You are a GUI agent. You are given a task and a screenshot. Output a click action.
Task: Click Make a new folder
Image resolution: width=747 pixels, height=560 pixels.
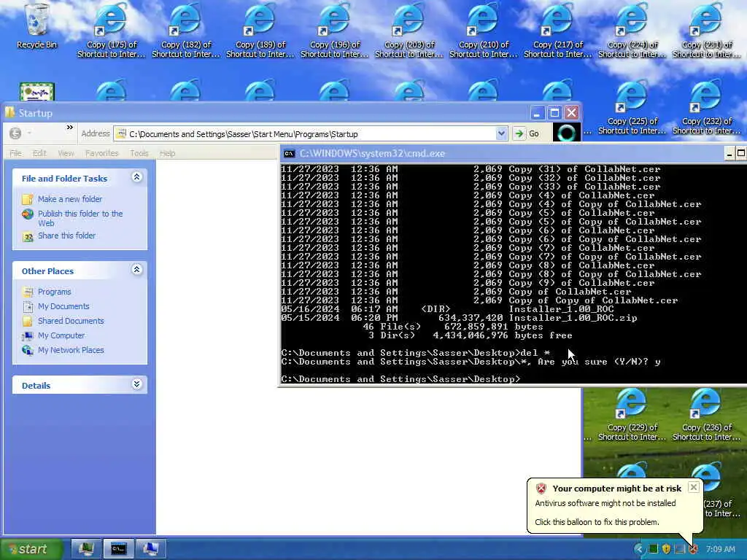[x=69, y=199]
